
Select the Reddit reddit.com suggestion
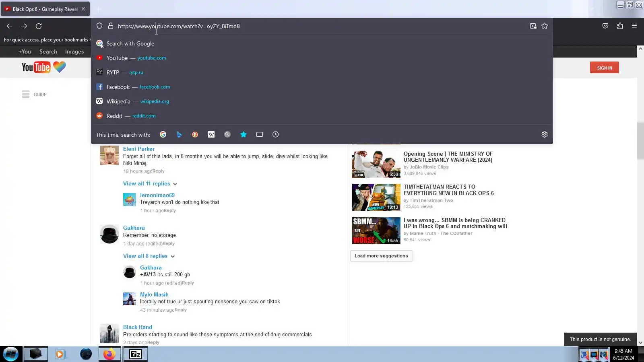coord(322,116)
